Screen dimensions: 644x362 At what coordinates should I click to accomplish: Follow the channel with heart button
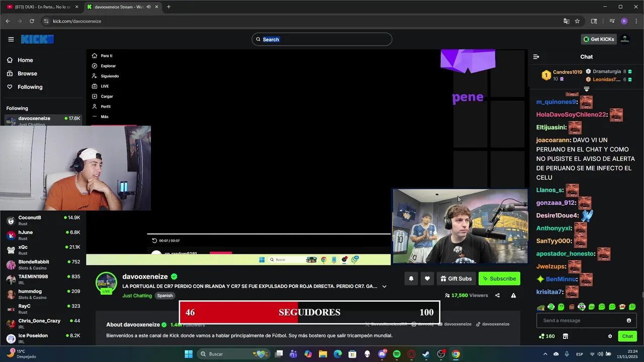point(427,279)
